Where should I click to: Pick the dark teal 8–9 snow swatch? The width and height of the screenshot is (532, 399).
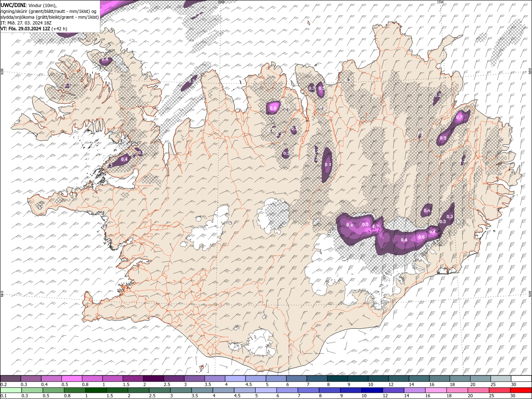tap(337, 379)
